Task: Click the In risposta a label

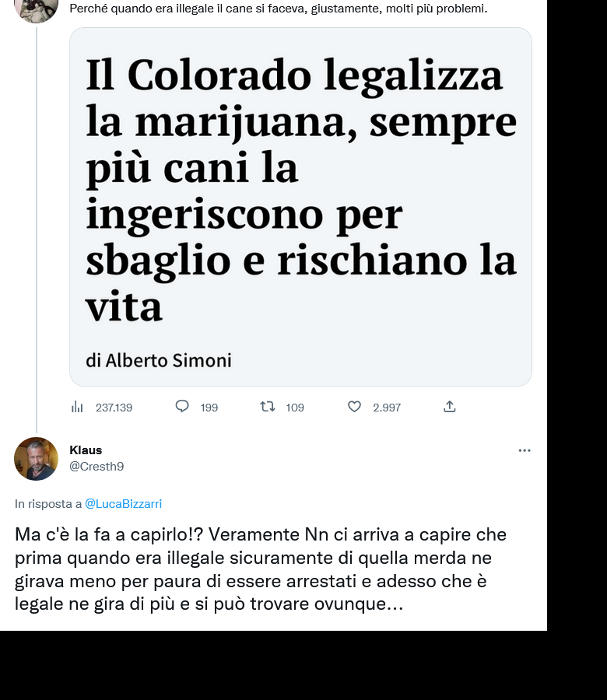Action: pyautogui.click(x=48, y=503)
